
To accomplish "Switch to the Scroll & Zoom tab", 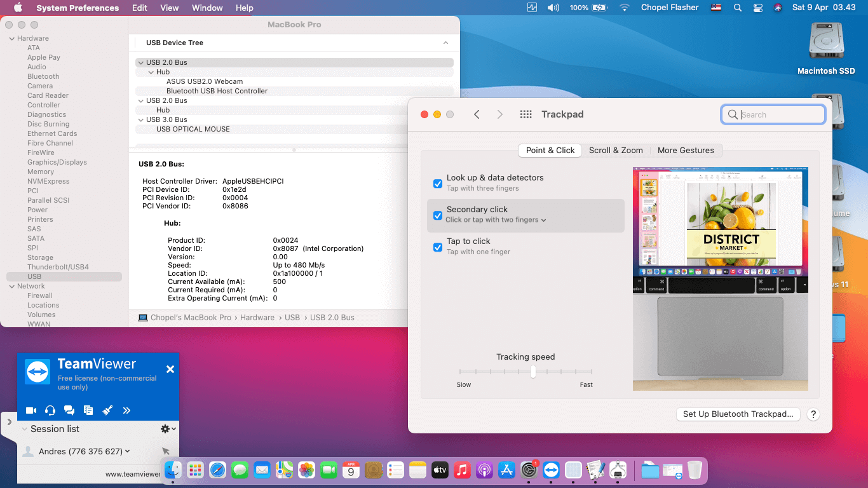I will [x=616, y=151].
